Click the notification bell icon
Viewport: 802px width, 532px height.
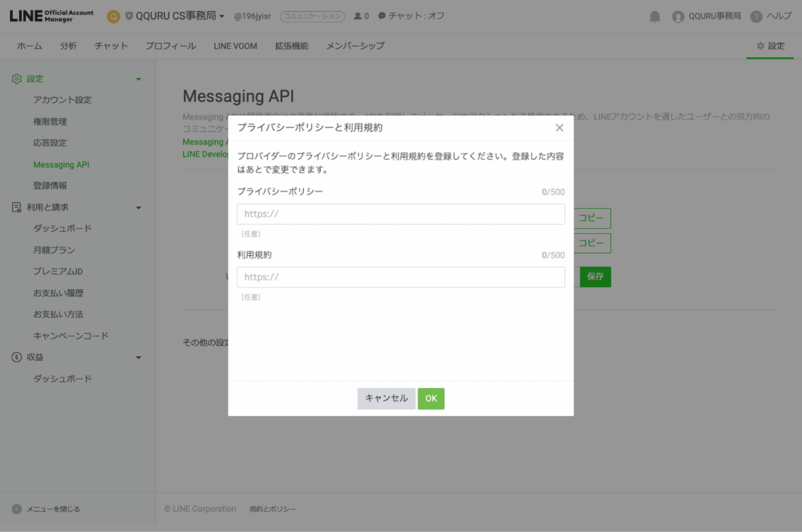coord(655,16)
